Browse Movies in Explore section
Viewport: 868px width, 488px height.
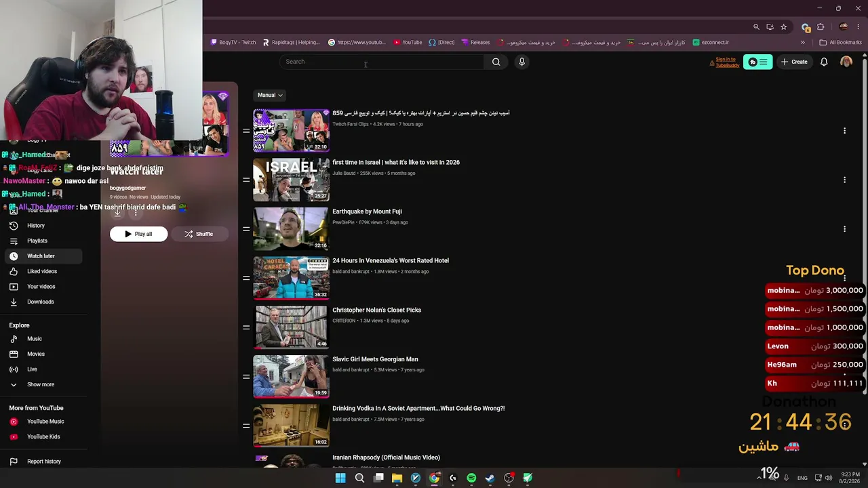[36, 354]
